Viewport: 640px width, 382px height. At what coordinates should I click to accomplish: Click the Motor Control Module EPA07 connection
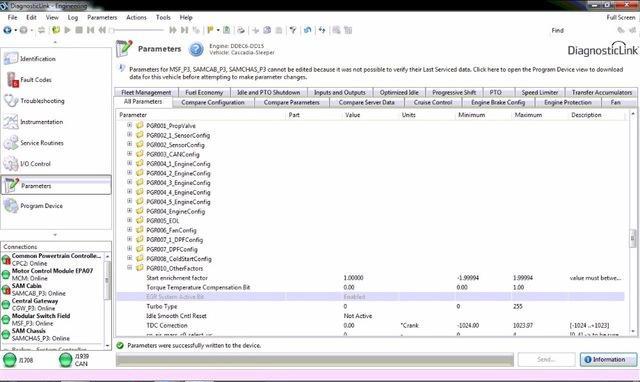click(52, 274)
